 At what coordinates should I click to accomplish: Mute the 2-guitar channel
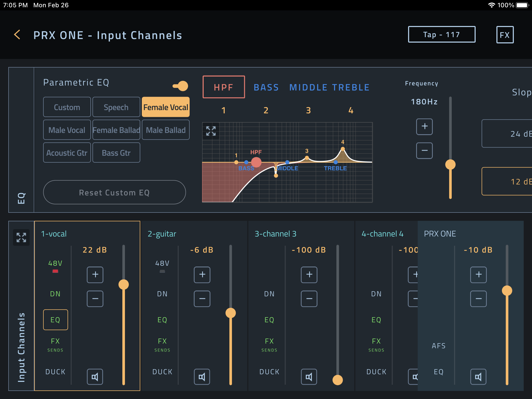click(202, 377)
